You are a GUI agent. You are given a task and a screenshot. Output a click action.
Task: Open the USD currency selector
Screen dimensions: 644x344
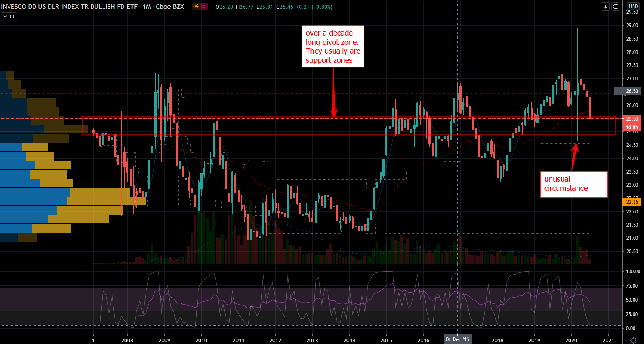(x=633, y=6)
